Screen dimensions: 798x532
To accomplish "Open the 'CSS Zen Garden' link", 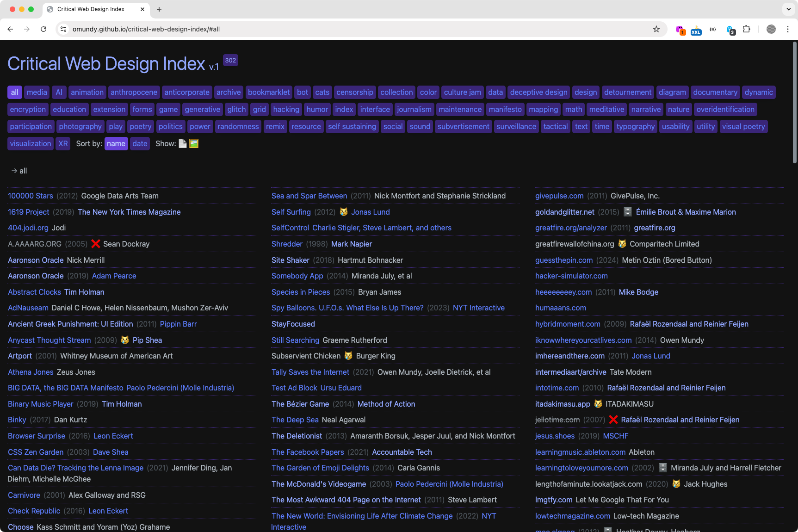I will 36,452.
